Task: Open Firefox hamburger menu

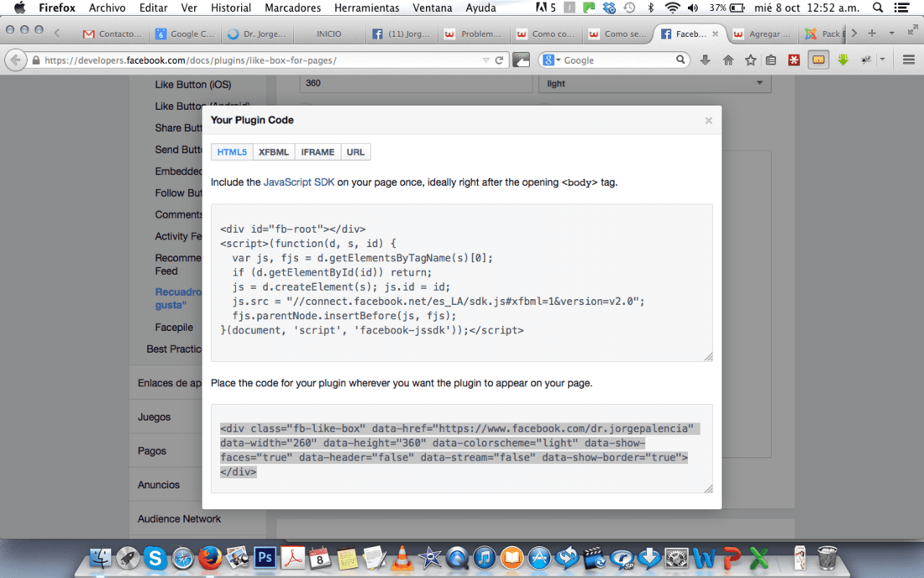Action: click(x=909, y=60)
